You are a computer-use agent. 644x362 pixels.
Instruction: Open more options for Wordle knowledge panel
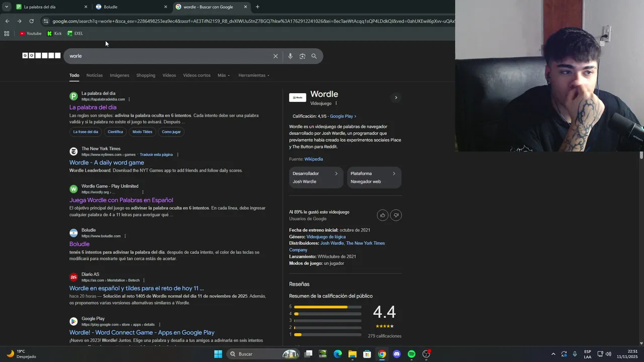(336, 104)
